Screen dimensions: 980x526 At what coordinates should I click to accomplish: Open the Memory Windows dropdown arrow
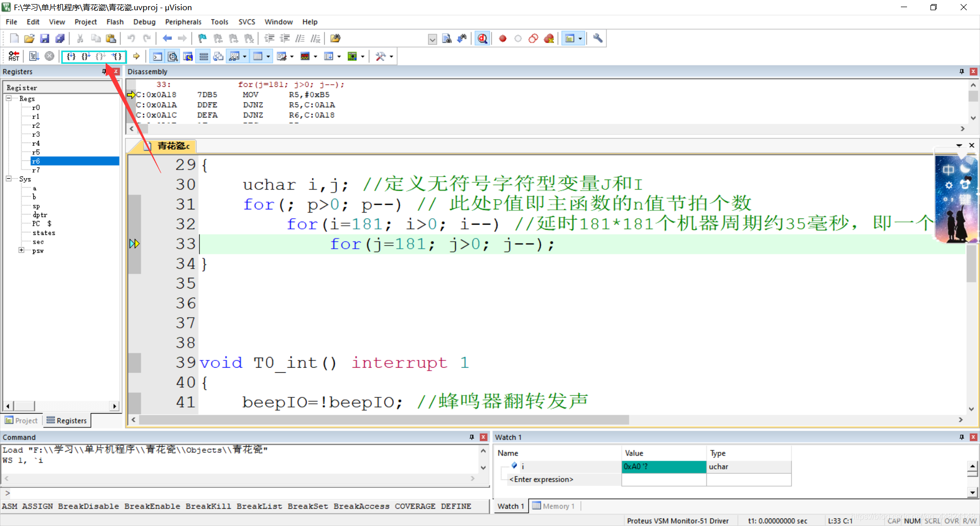[x=268, y=56]
